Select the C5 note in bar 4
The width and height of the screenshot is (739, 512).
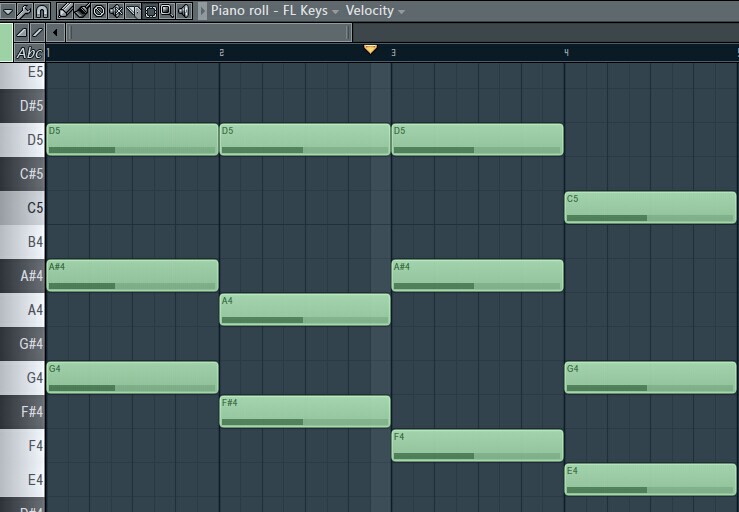(650, 207)
